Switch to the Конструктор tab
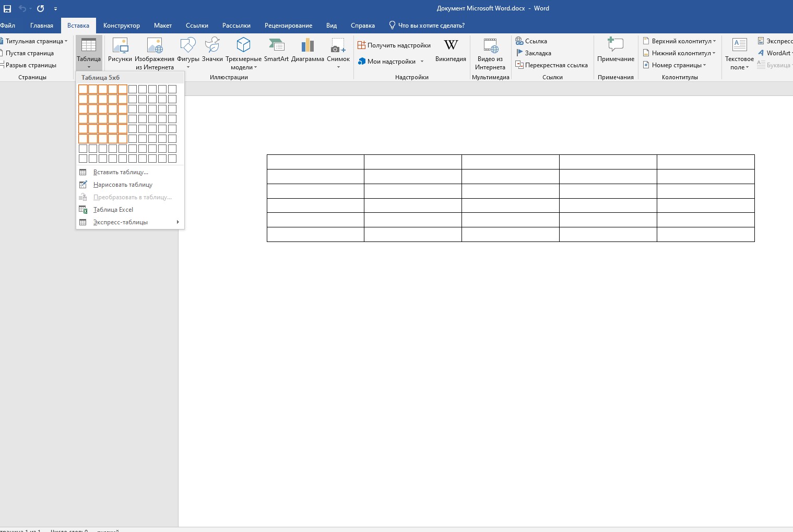 (122, 26)
